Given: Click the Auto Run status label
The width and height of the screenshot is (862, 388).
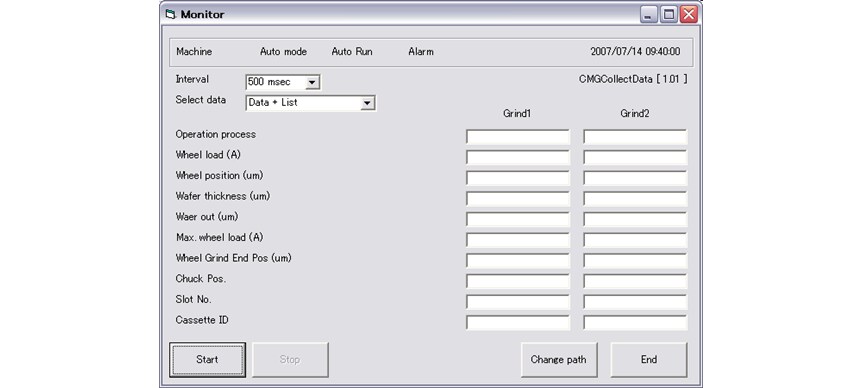Looking at the screenshot, I should pyautogui.click(x=352, y=52).
